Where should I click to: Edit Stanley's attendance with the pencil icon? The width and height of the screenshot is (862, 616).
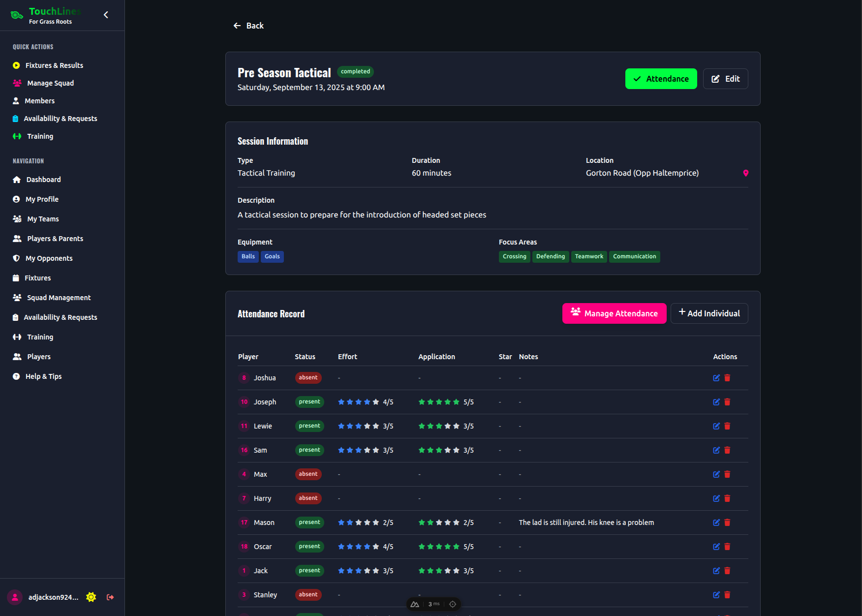[716, 594]
